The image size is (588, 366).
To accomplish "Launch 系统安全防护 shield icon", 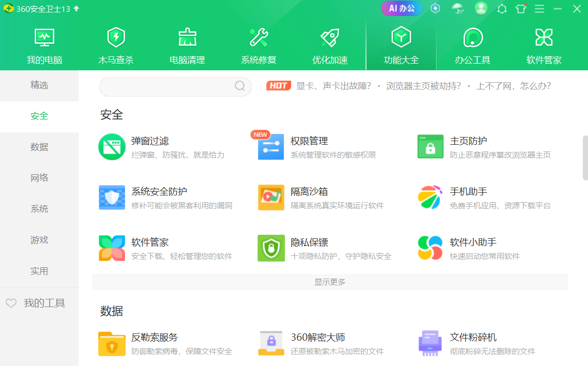I will pos(112,197).
